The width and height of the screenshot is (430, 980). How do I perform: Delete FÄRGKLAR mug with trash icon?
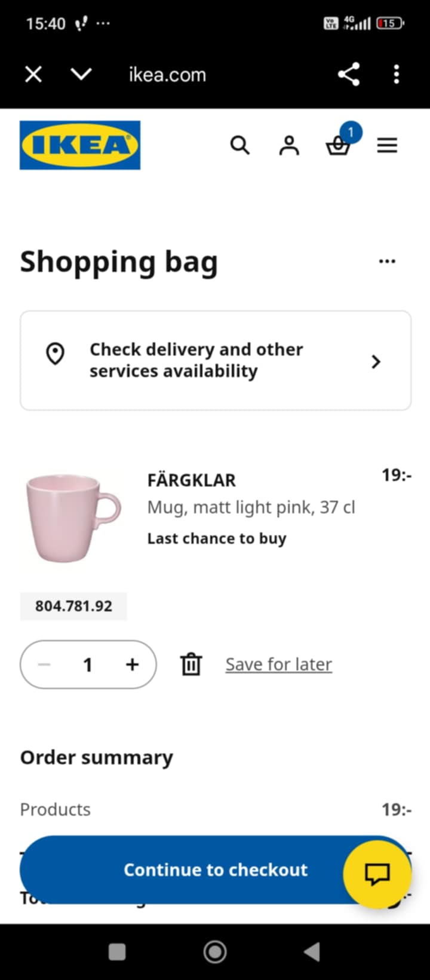point(191,664)
